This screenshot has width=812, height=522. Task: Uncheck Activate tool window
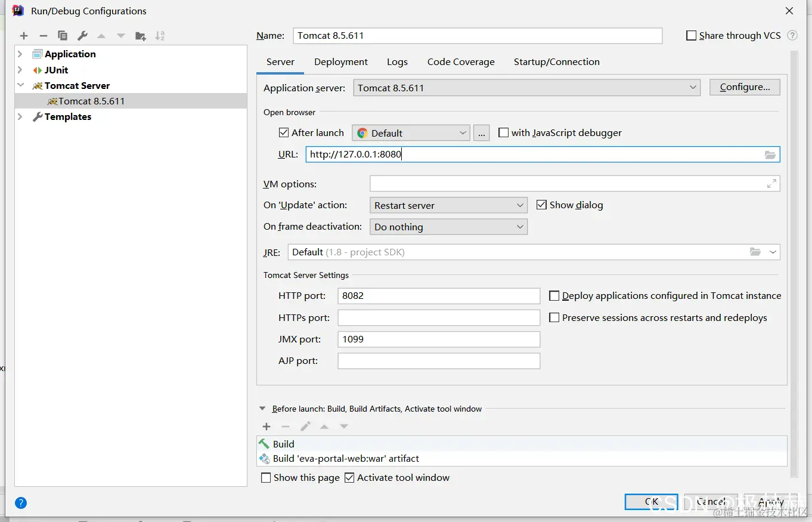click(350, 478)
